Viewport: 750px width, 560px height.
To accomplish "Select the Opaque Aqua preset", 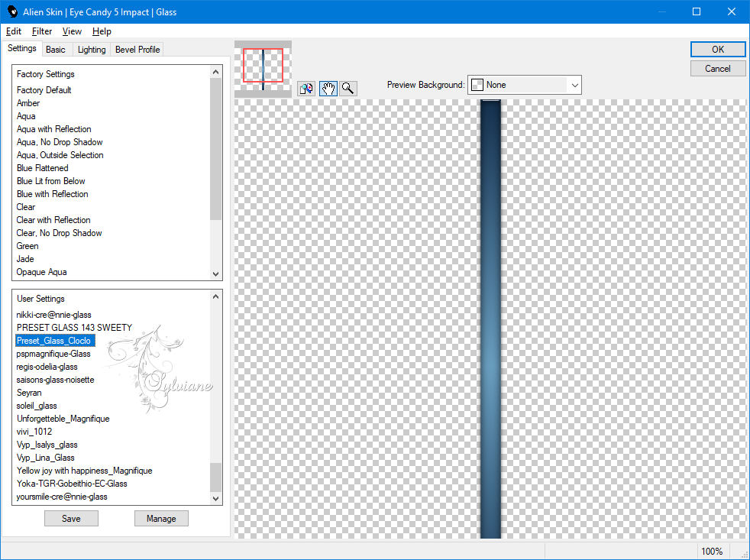I will coord(41,272).
